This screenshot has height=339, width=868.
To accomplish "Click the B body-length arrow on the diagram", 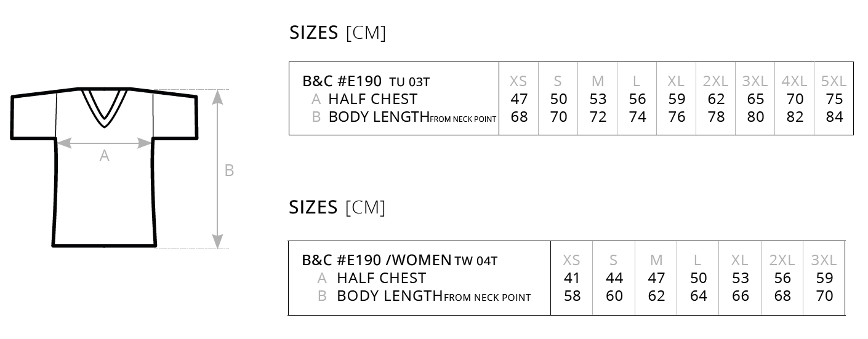I will pos(217,169).
